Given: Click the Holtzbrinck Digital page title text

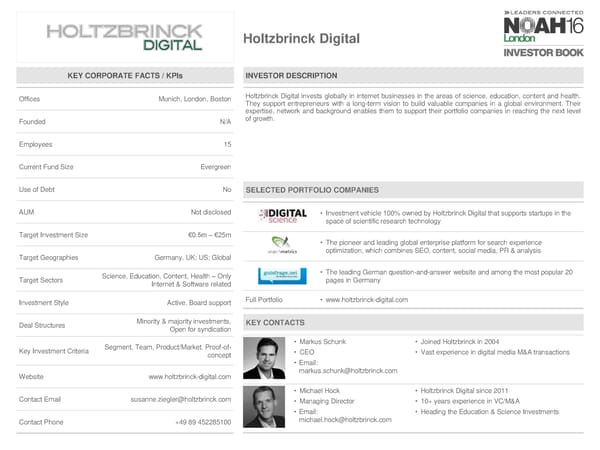Looking at the screenshot, I should [302, 39].
